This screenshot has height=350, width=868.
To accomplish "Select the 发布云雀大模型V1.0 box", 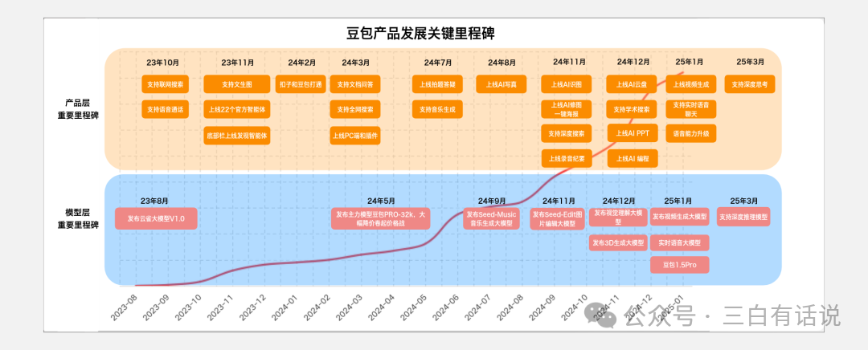I will pyautogui.click(x=156, y=218).
